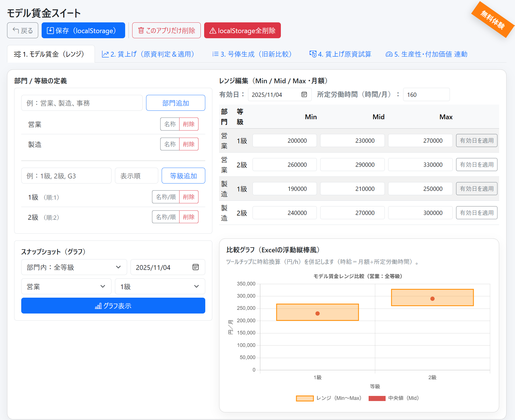Click the グラフ表示 bar chart button

coord(113,306)
